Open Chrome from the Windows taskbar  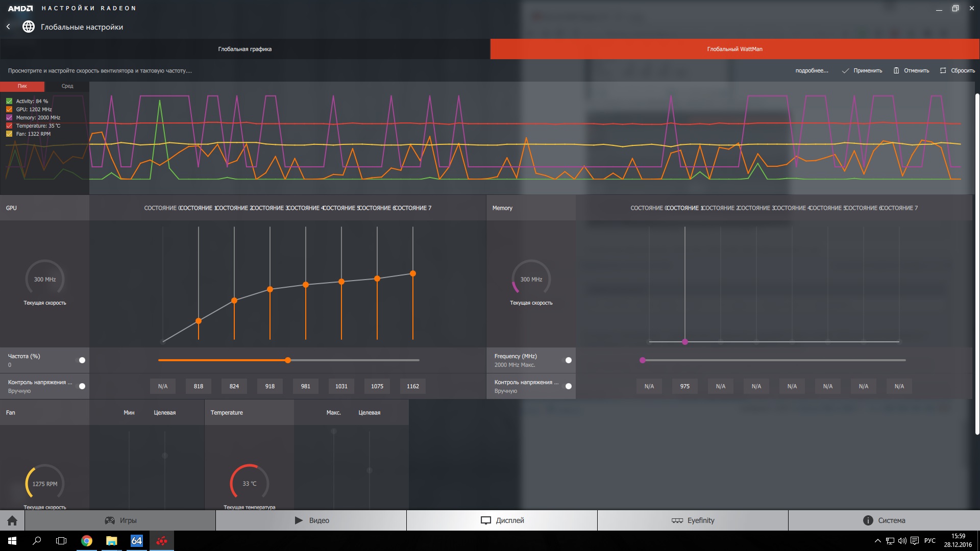87,541
